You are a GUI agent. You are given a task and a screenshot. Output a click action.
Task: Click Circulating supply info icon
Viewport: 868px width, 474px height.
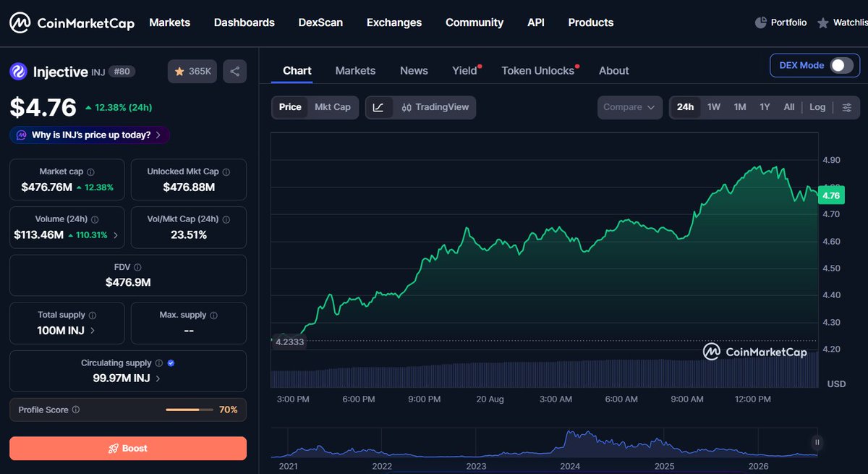(x=158, y=363)
